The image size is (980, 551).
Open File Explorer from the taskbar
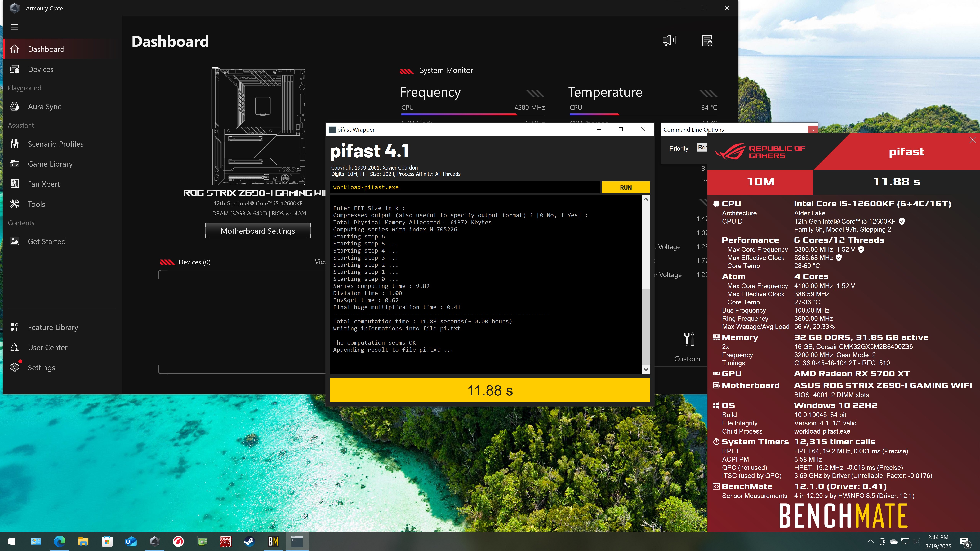(83, 541)
